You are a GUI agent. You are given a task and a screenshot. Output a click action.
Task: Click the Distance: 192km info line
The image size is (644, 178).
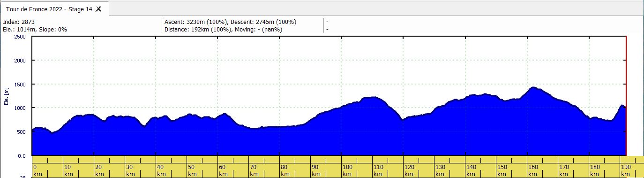point(224,30)
